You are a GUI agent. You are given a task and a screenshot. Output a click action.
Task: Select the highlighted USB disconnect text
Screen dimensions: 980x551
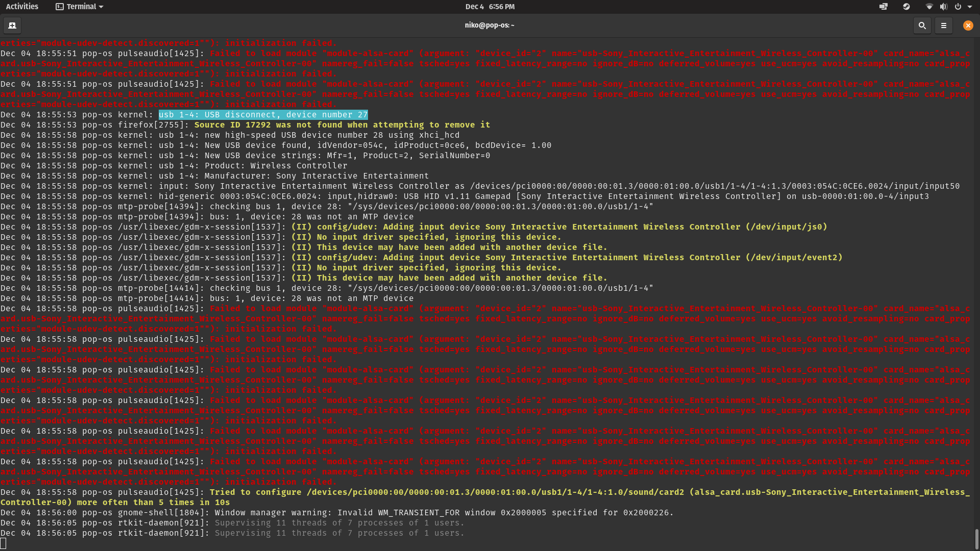[x=262, y=115]
